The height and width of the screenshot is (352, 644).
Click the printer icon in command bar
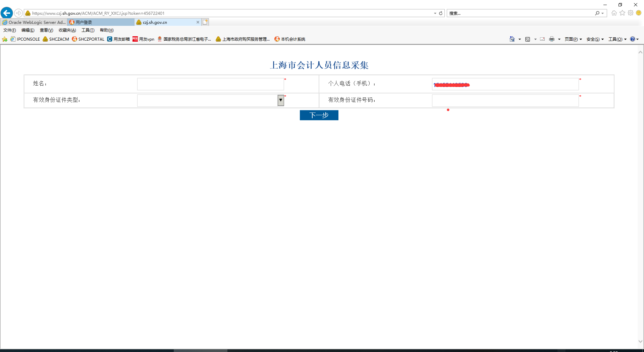[551, 39]
